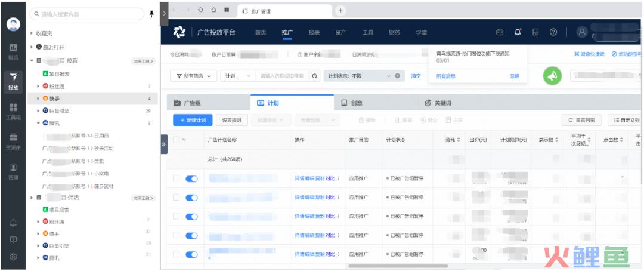
Task: Open notifications bell at the bottom of the sidebar
Action: tap(13, 223)
